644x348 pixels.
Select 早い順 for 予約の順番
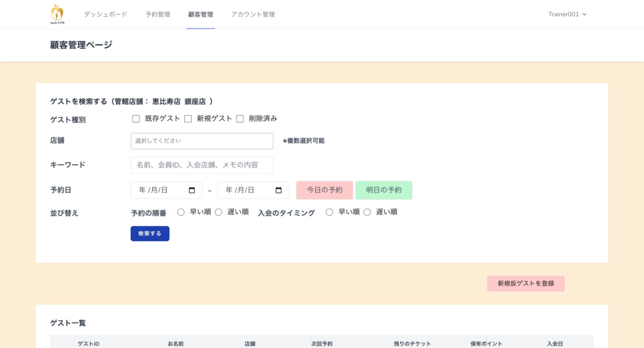181,212
